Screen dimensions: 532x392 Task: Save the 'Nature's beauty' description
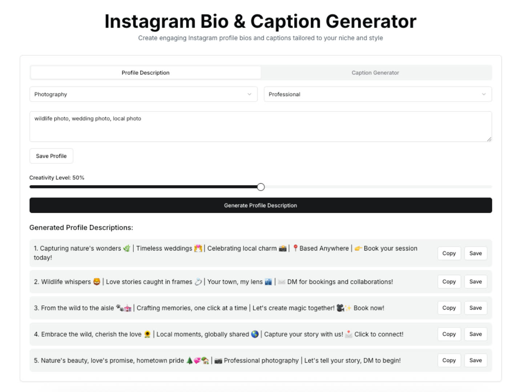pos(475,360)
